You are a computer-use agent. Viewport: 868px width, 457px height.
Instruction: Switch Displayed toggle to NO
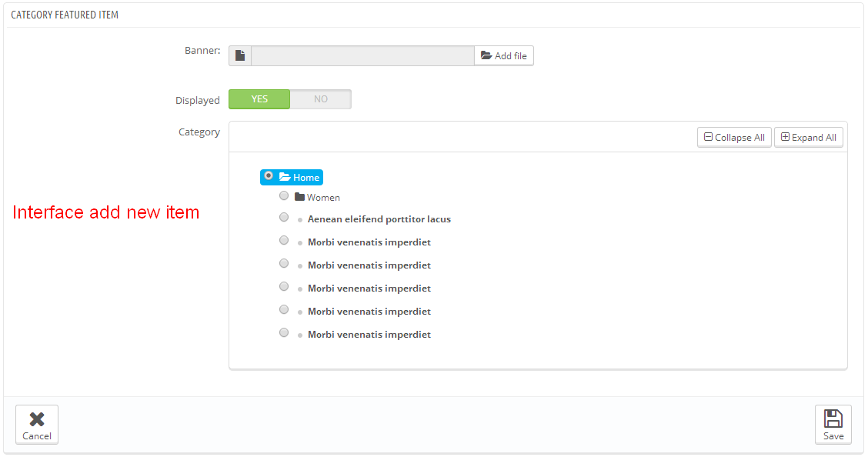pos(320,99)
